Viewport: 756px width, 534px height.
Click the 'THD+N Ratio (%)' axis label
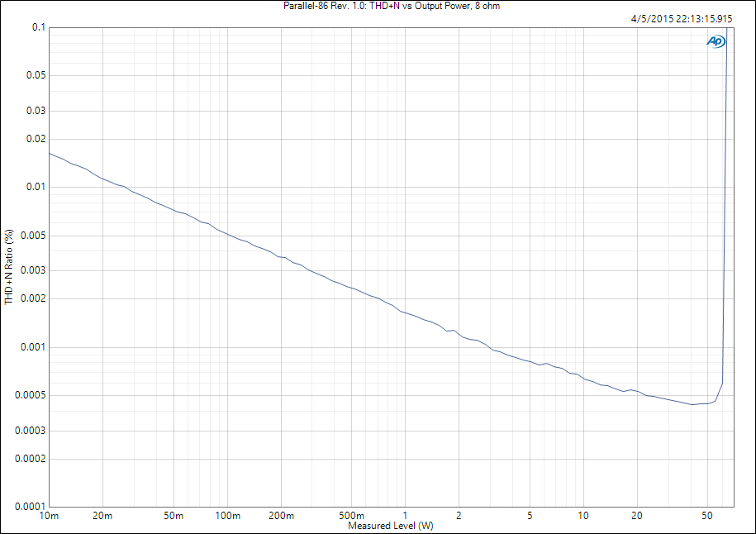click(9, 267)
